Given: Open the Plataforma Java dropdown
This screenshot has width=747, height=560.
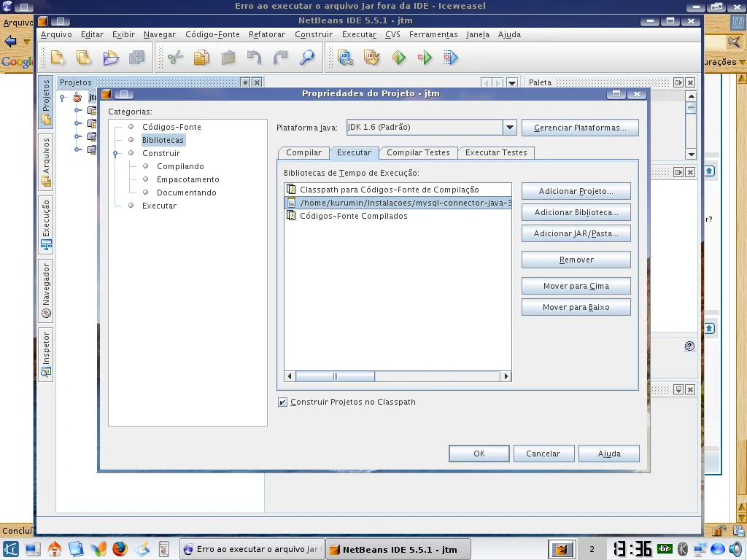Looking at the screenshot, I should pyautogui.click(x=510, y=128).
